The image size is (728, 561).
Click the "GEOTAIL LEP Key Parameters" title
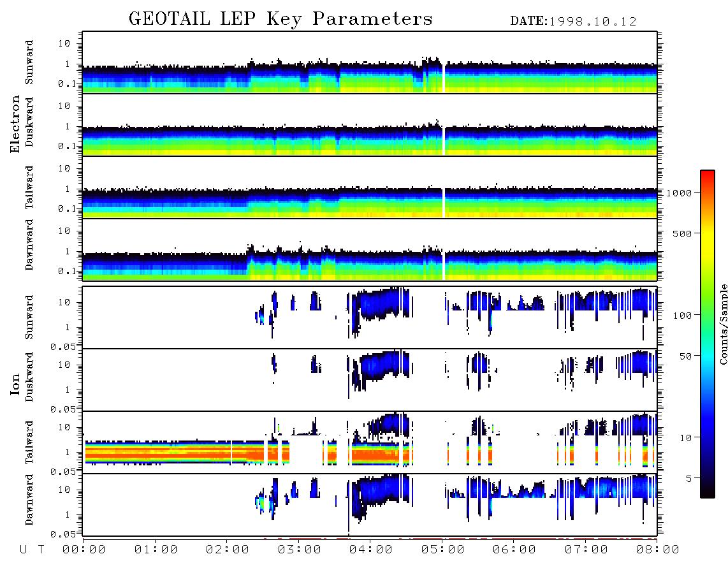(280, 20)
